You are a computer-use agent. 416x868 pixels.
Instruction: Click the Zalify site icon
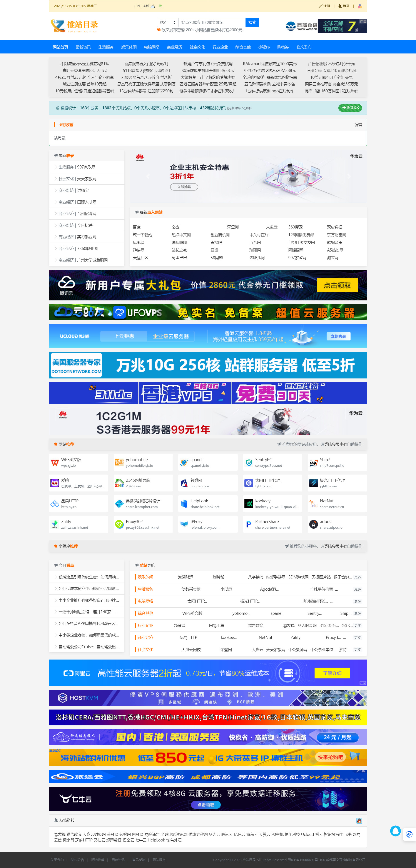[55, 524]
